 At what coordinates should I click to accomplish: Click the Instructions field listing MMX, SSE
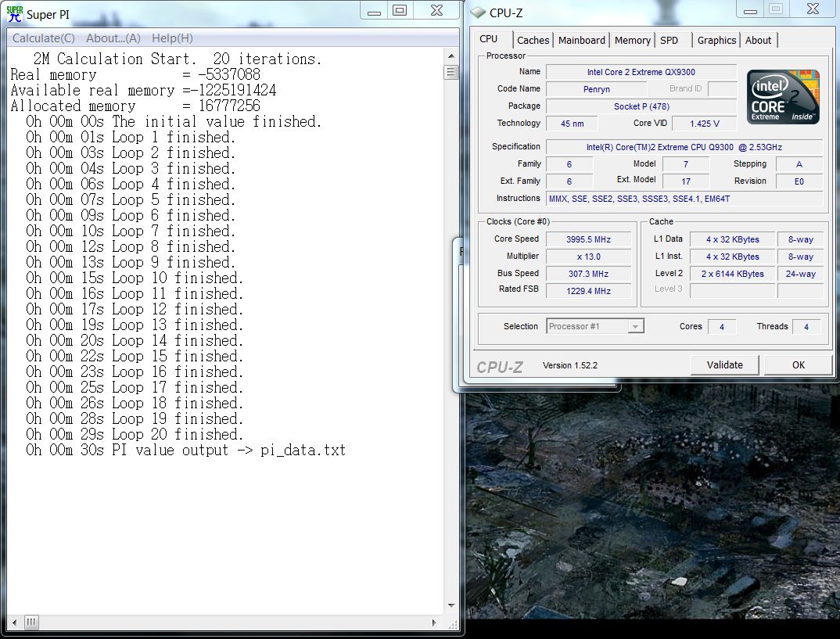(x=684, y=199)
